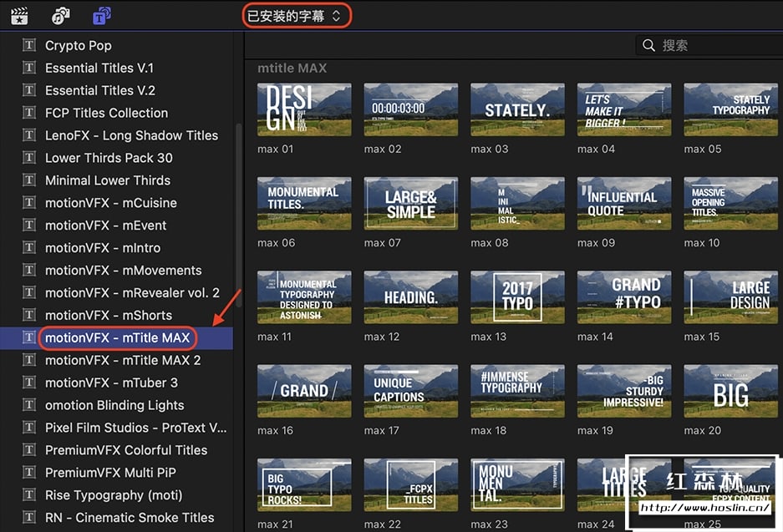783x532 pixels.
Task: Pick max 17 Unique Captions thumbnail
Action: pyautogui.click(x=411, y=391)
